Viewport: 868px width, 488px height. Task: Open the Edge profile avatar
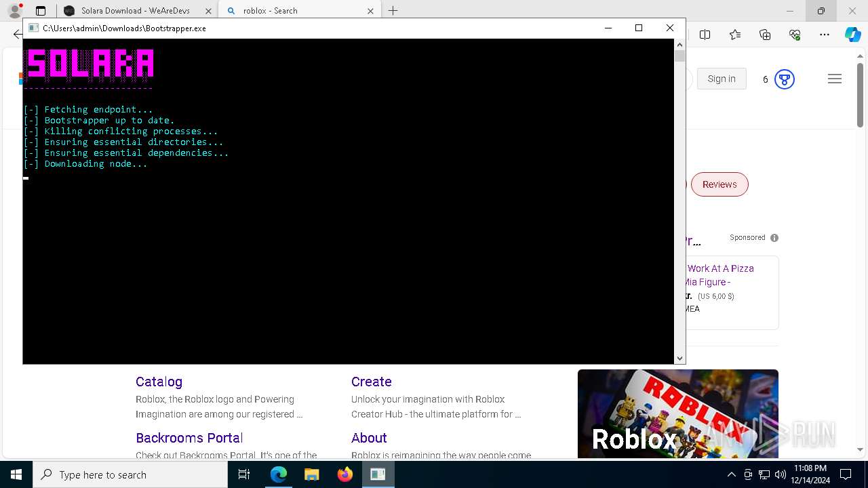[15, 11]
